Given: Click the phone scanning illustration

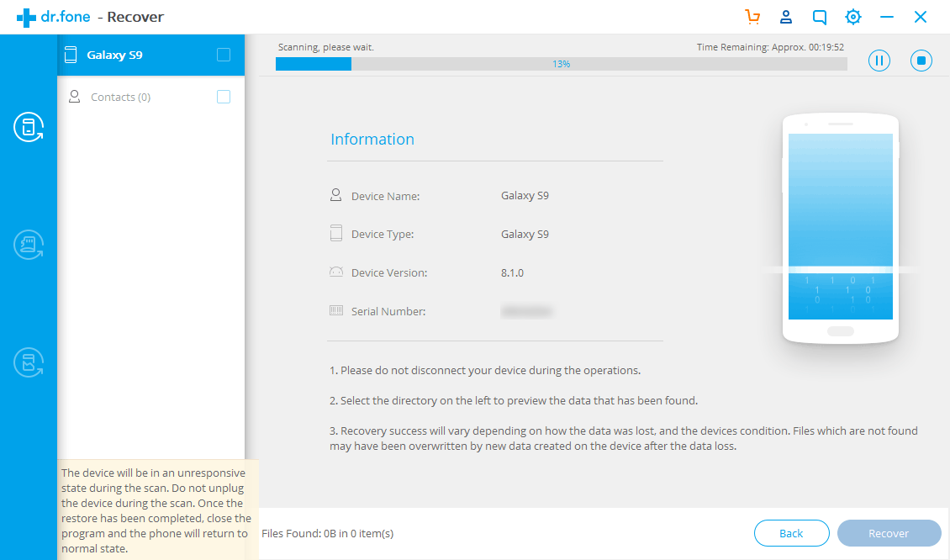Looking at the screenshot, I should coord(841,229).
